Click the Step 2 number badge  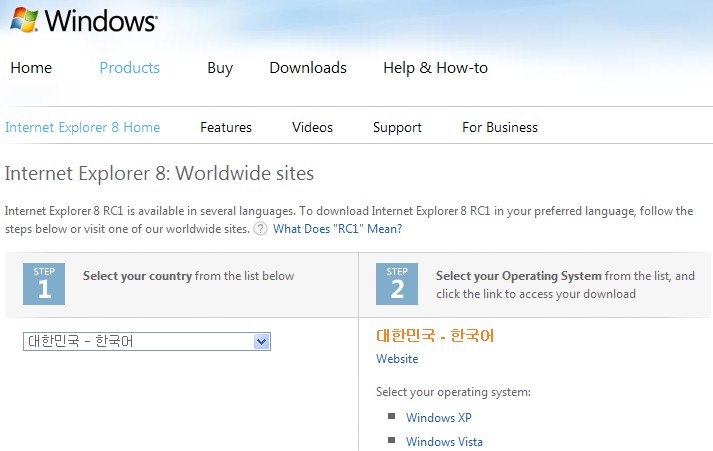397,284
